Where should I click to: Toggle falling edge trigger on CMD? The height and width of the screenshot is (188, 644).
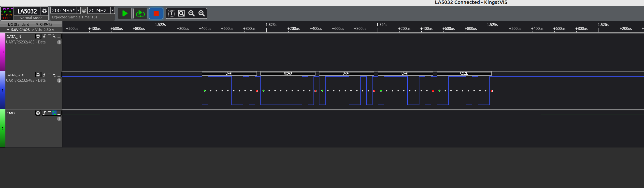pyautogui.click(x=54, y=113)
